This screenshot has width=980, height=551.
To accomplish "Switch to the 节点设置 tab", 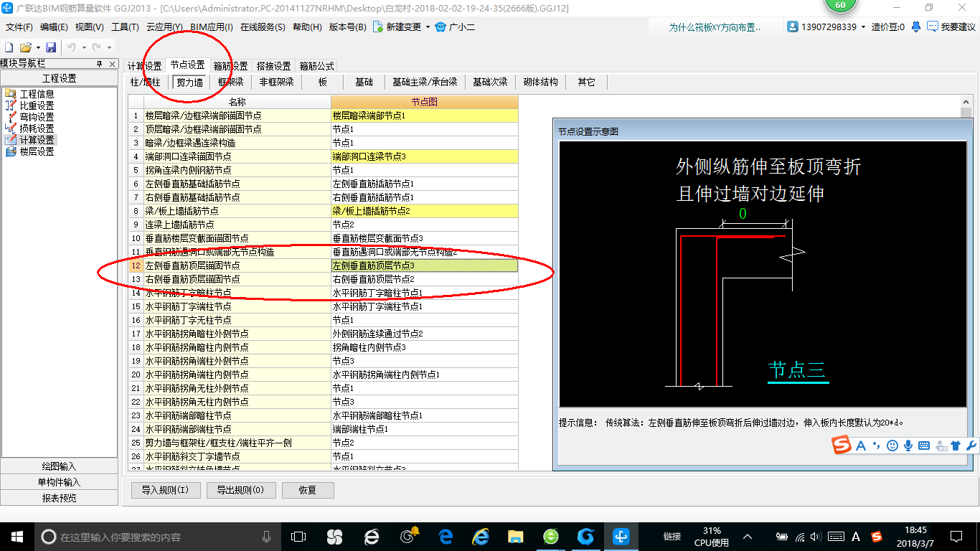I will 187,65.
